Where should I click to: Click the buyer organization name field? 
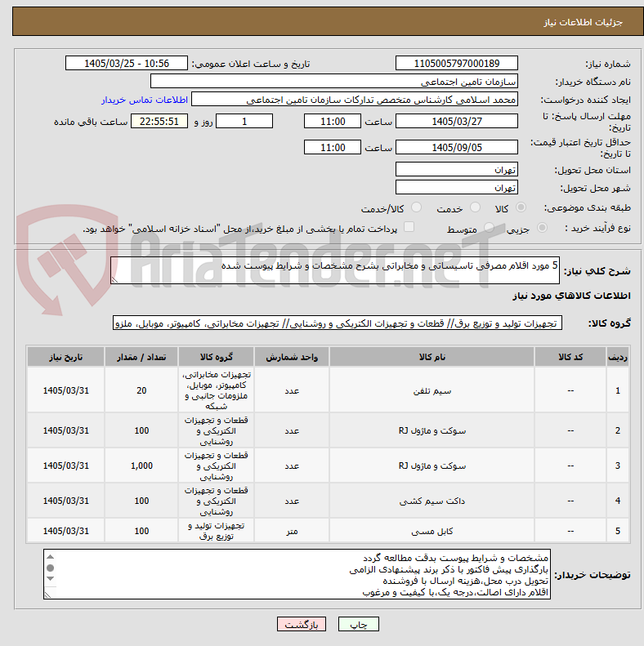click(334, 82)
